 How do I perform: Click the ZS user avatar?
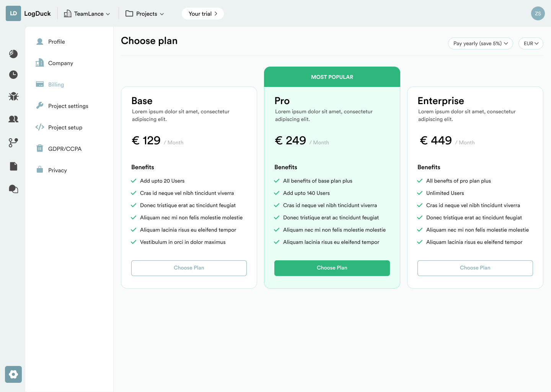coord(538,13)
